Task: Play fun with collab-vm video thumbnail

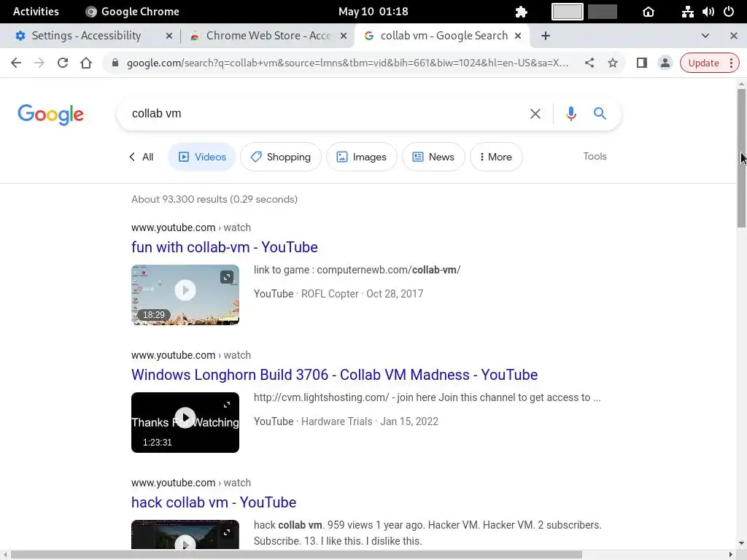Action: click(x=185, y=290)
